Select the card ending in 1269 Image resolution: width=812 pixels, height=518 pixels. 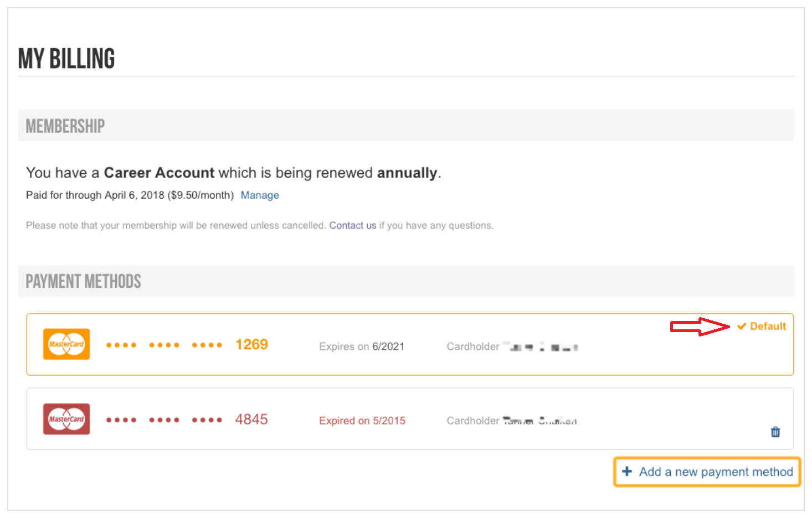(410, 344)
